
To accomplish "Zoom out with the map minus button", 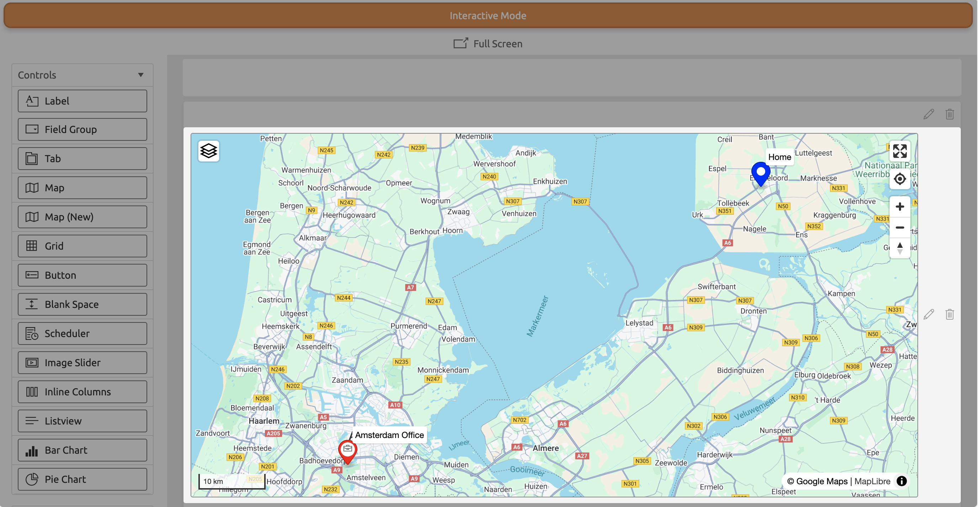I will coord(900,228).
